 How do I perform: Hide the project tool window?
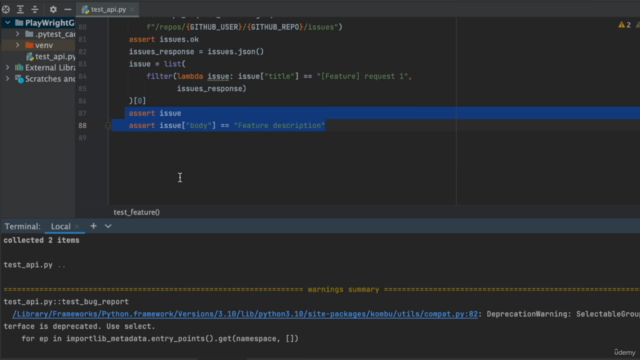pyautogui.click(x=67, y=9)
